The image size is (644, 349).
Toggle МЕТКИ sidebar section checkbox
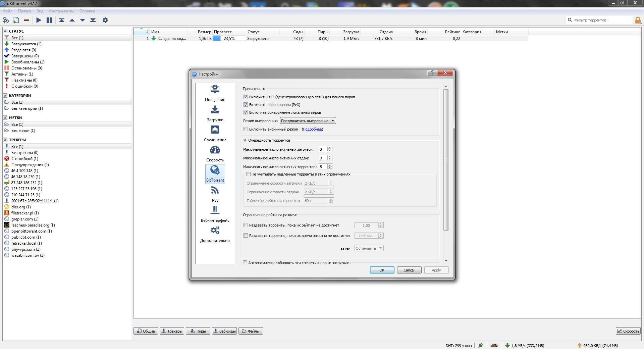point(5,118)
